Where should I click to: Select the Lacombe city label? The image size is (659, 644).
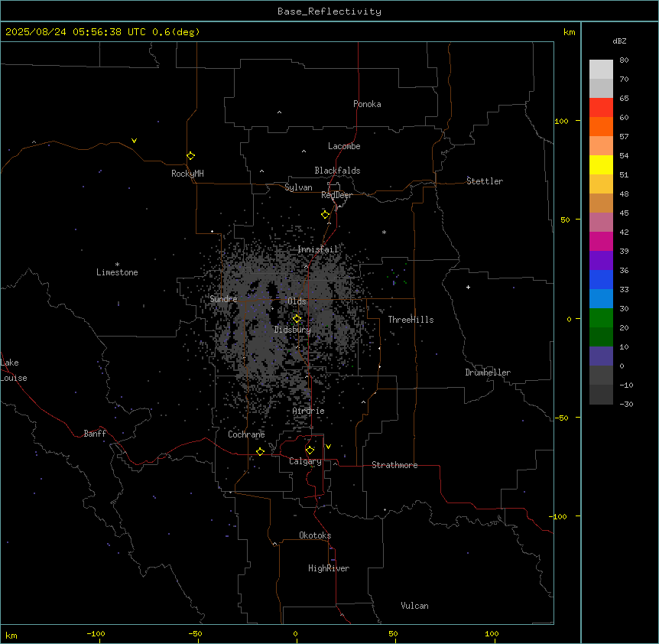click(344, 146)
